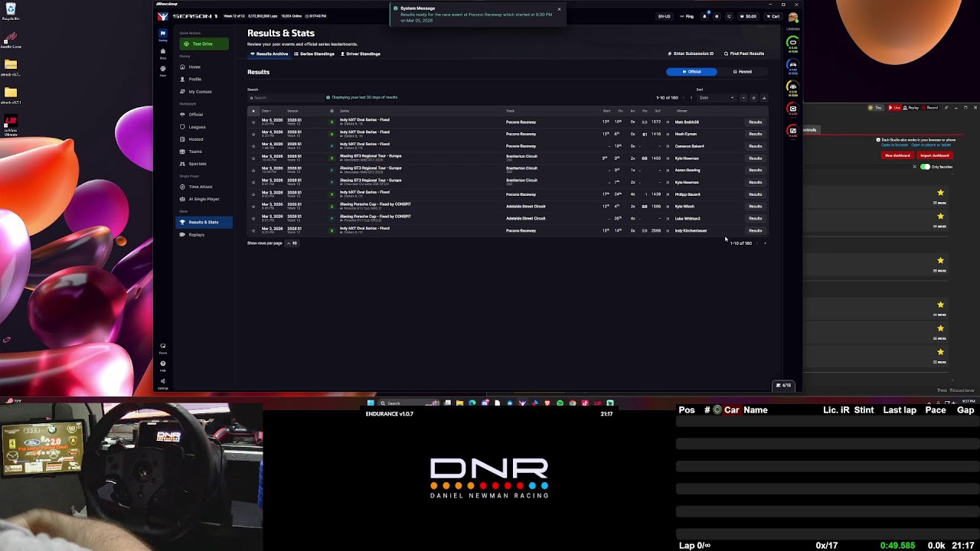980x551 pixels.
Task: Click Import dashboard in Dash Studio window
Action: tap(934, 155)
